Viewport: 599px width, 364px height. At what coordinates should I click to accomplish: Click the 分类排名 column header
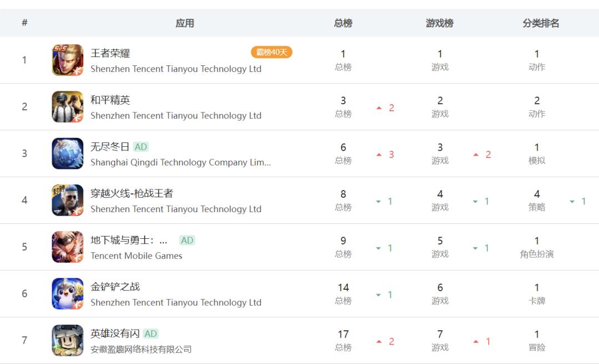[x=541, y=23]
